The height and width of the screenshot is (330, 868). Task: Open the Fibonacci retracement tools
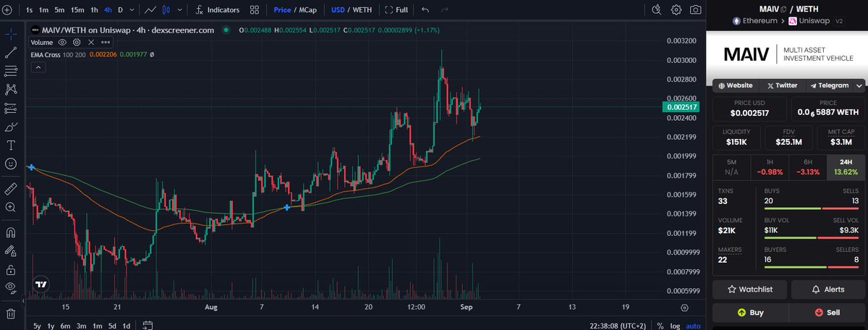[x=11, y=71]
